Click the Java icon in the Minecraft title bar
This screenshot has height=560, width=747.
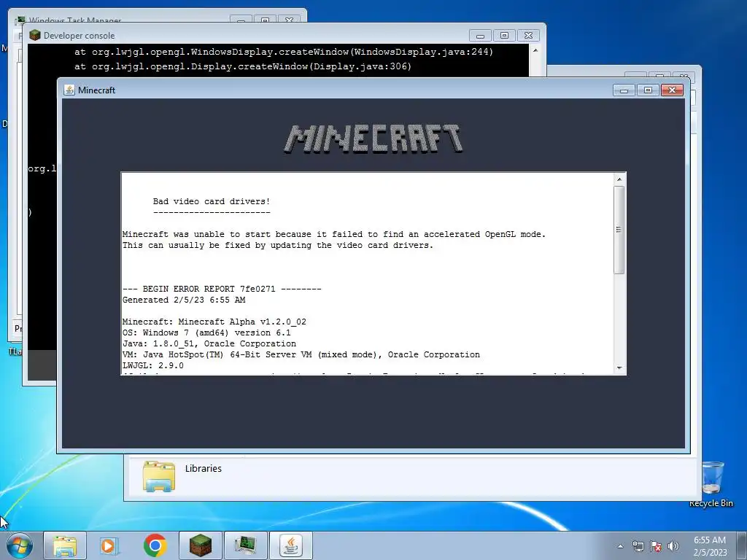pos(69,90)
